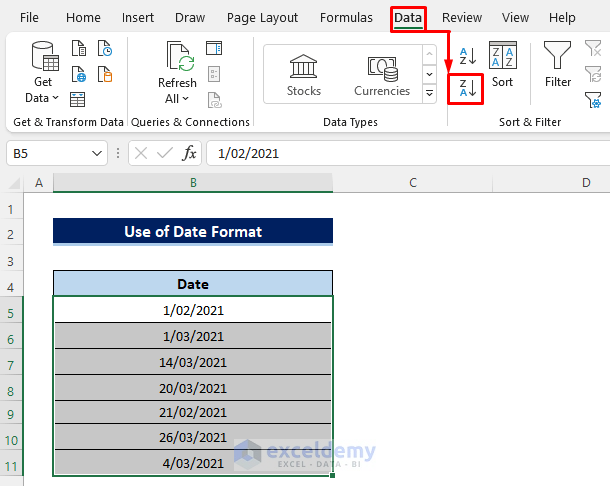Expand the Data Types gallery More button

429,93
